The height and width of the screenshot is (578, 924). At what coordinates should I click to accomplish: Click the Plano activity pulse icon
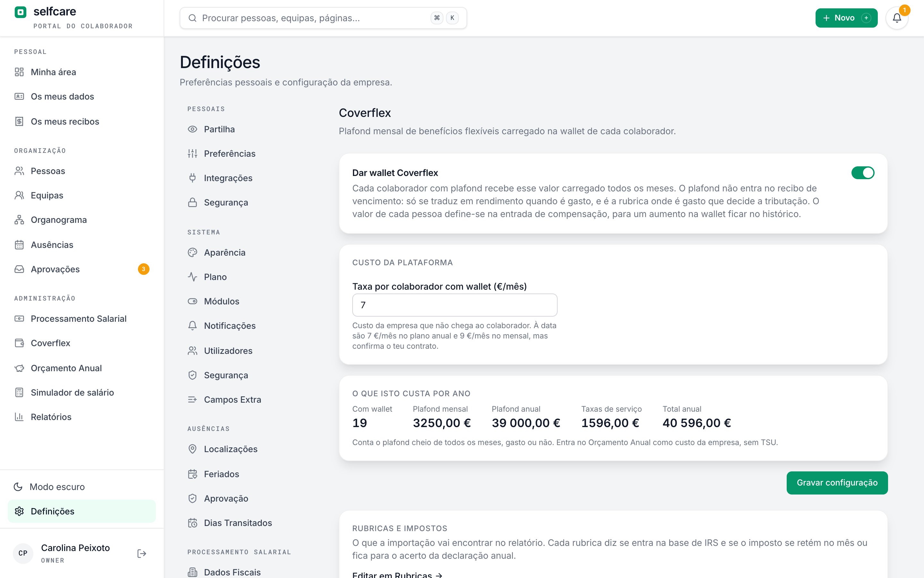(193, 277)
